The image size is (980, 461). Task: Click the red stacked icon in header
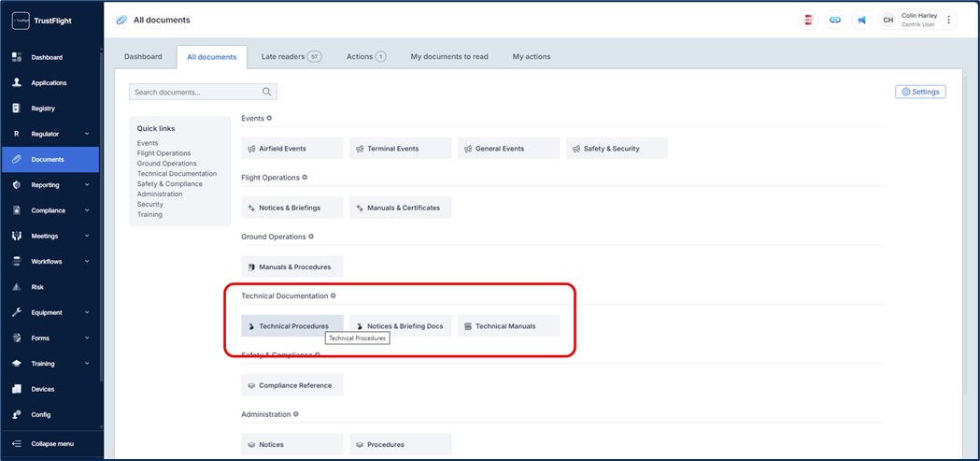809,20
